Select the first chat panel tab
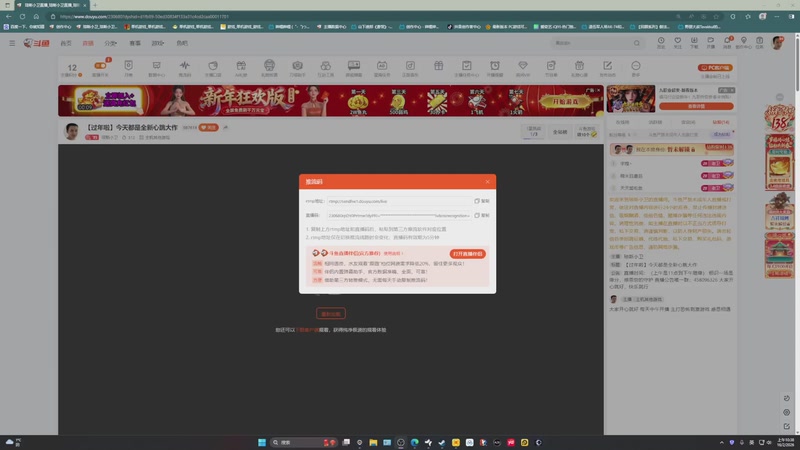800x450 pixels. (x=622, y=122)
